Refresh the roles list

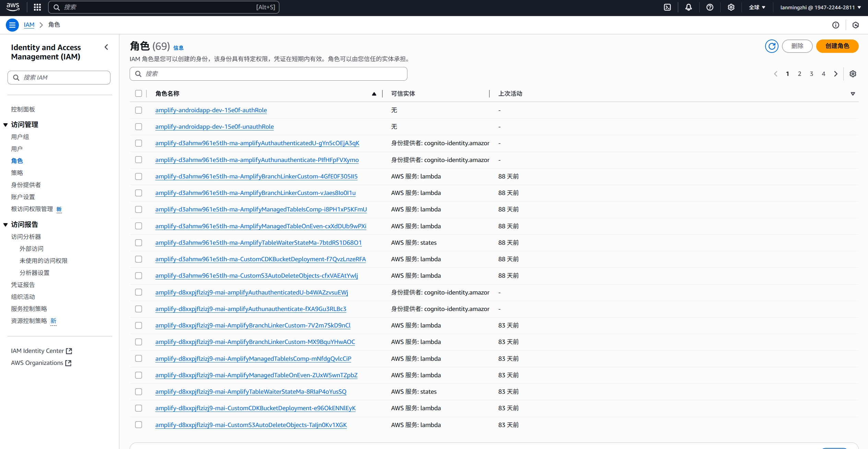772,46
